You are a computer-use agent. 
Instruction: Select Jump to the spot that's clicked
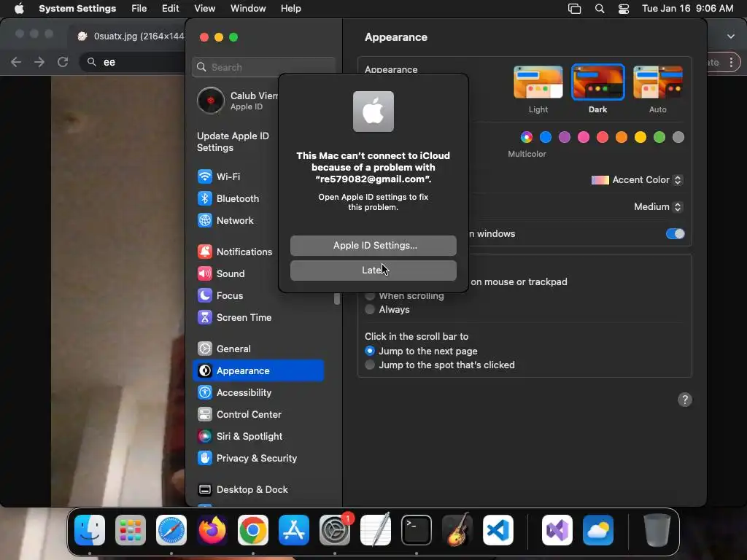(370, 365)
